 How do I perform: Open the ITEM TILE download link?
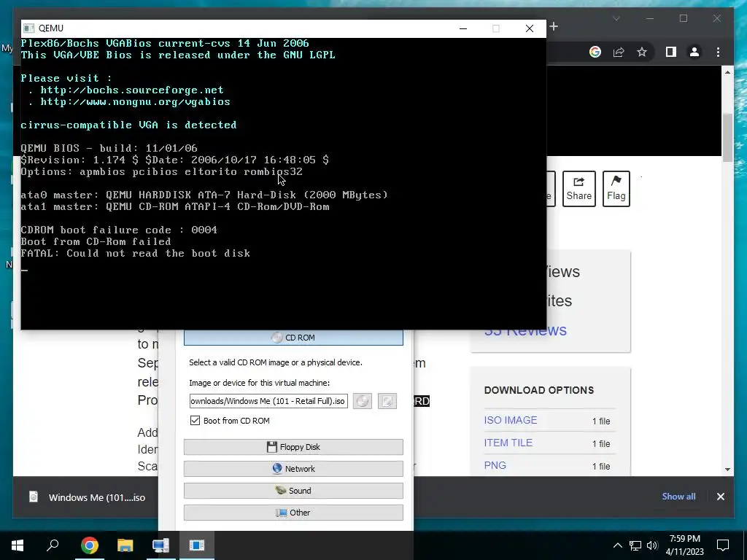[x=508, y=443]
